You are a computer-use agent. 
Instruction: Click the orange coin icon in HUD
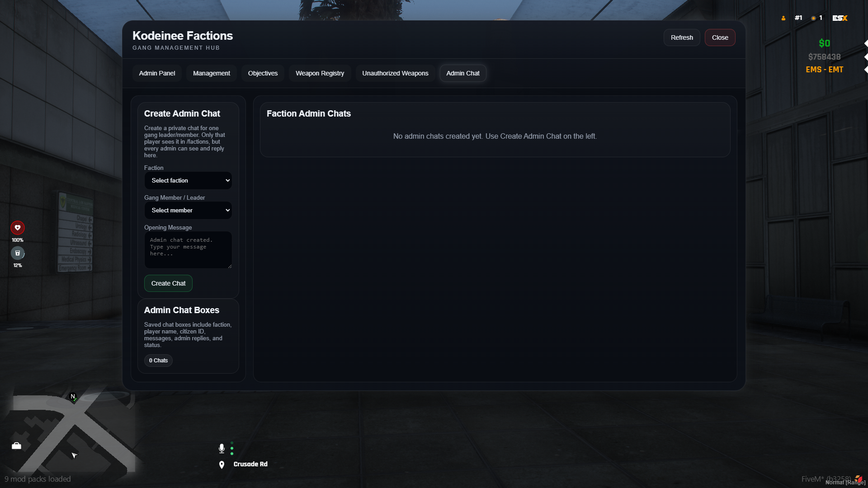coord(813,18)
